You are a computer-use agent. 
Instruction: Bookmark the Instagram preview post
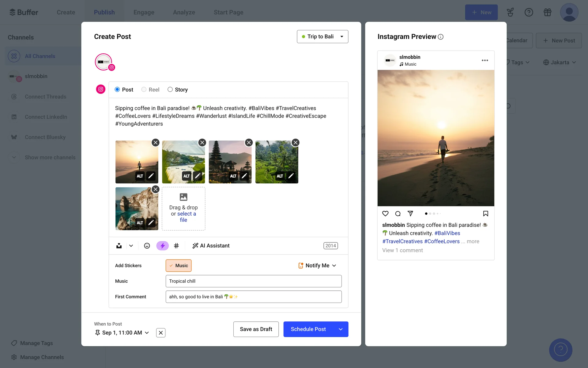click(485, 213)
